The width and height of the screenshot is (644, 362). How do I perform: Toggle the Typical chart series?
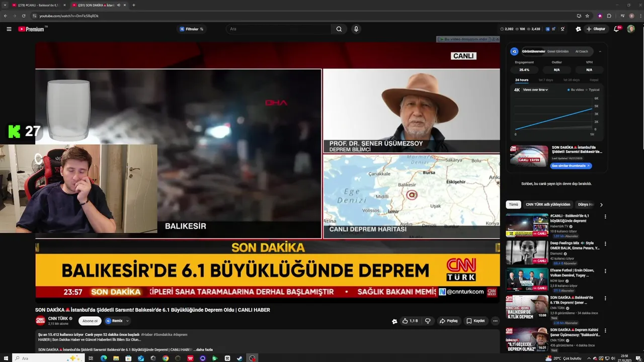pyautogui.click(x=593, y=90)
